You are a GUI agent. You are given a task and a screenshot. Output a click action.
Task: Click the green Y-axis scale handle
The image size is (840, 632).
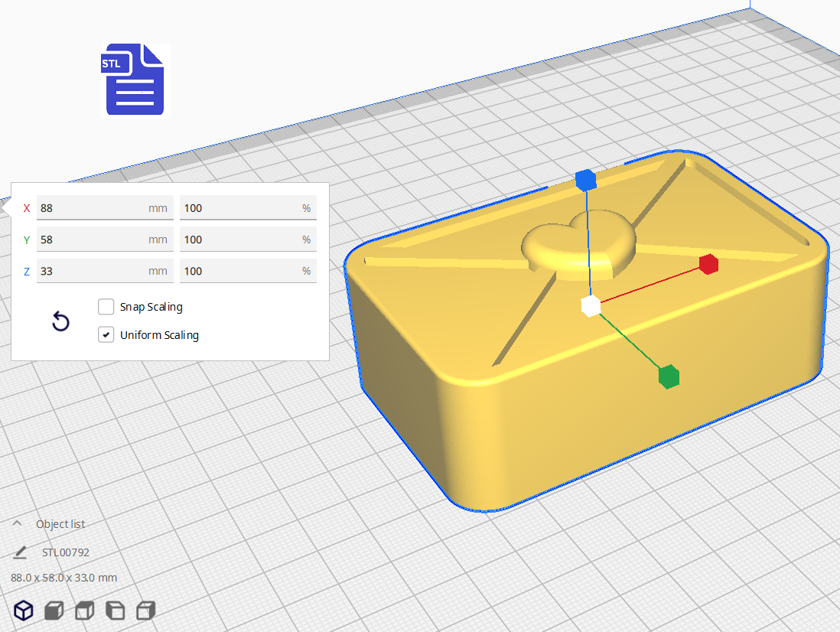point(669,376)
